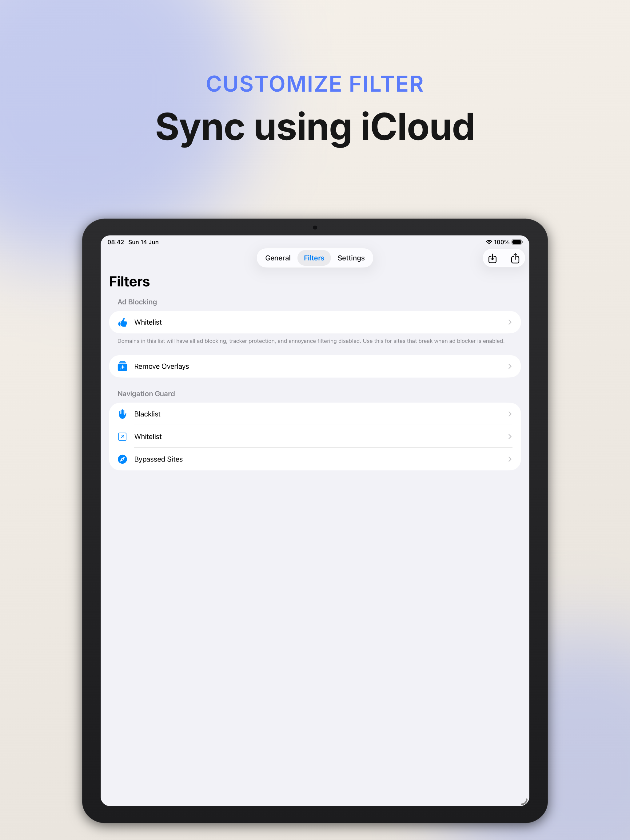This screenshot has height=840, width=630.
Task: Tap the import (download) icon in the toolbar
Action: [492, 259]
